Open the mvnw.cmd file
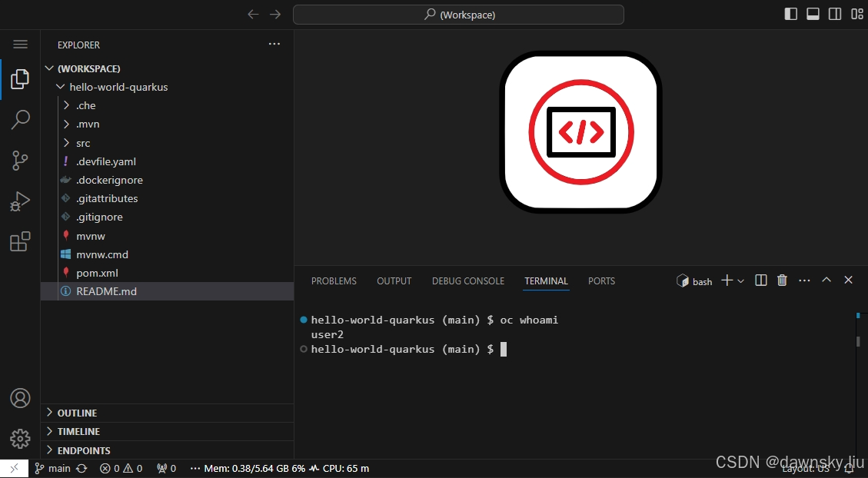 167,254
